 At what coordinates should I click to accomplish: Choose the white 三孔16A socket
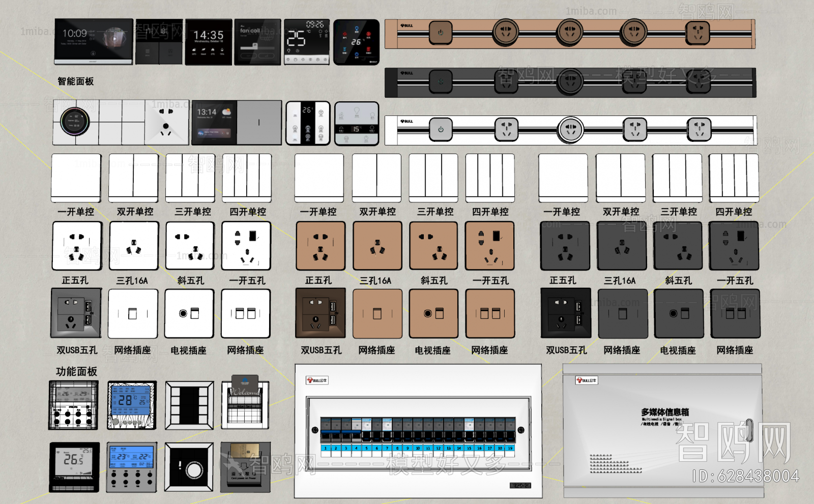(134, 246)
